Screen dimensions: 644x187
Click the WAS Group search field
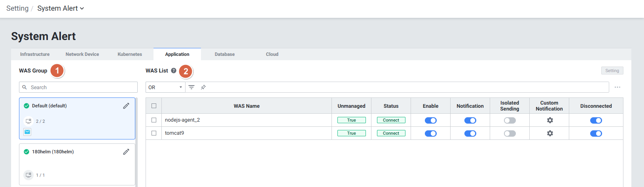coord(78,87)
